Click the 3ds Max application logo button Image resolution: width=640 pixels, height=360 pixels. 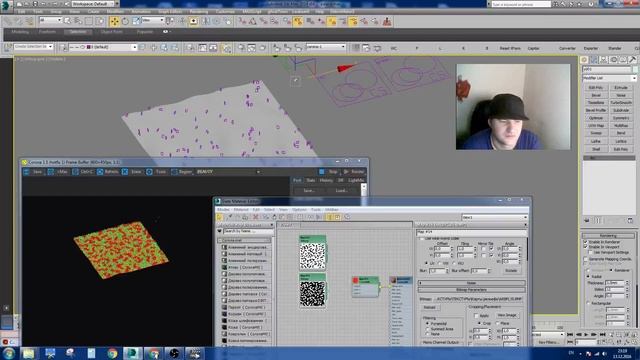tap(6, 5)
